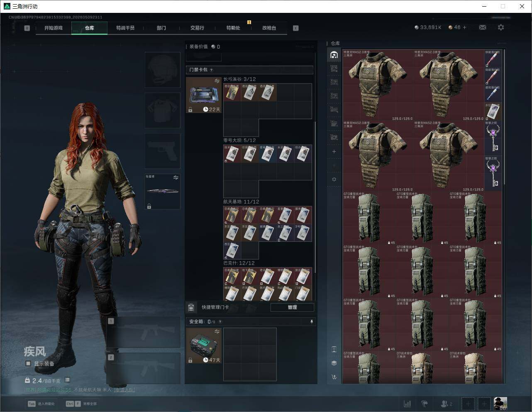Click the 巴克什: 12/12 label
Image resolution: width=532 pixels, height=412 pixels.
coord(239,263)
